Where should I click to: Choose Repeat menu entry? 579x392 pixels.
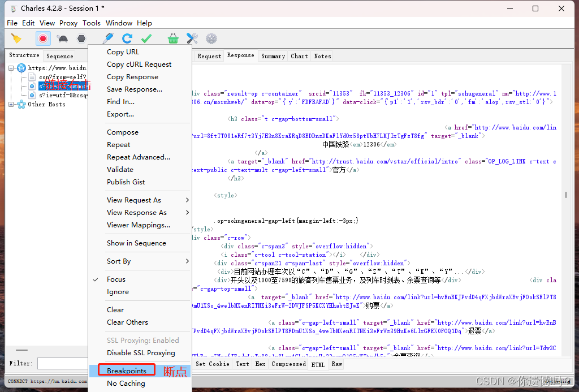[x=119, y=145]
